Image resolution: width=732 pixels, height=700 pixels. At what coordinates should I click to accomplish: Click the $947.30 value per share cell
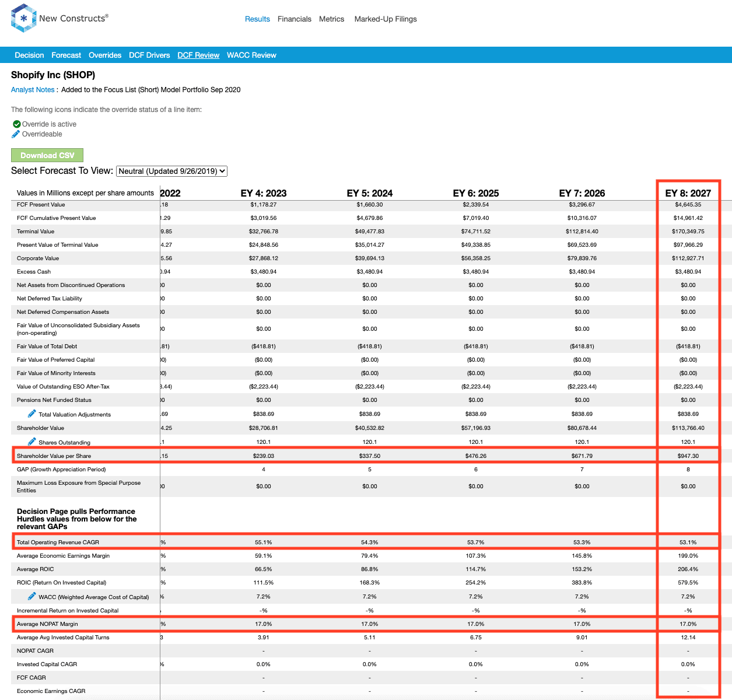[x=688, y=456]
